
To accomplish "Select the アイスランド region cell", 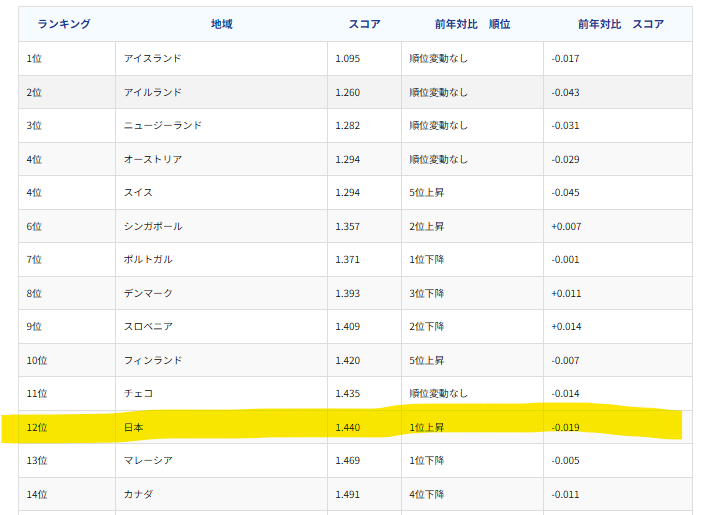I will pos(152,58).
